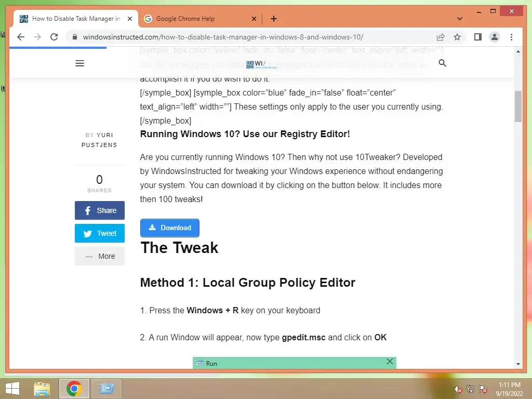Open the Chrome side panel icon
This screenshot has height=399, width=532.
pyautogui.click(x=478, y=37)
